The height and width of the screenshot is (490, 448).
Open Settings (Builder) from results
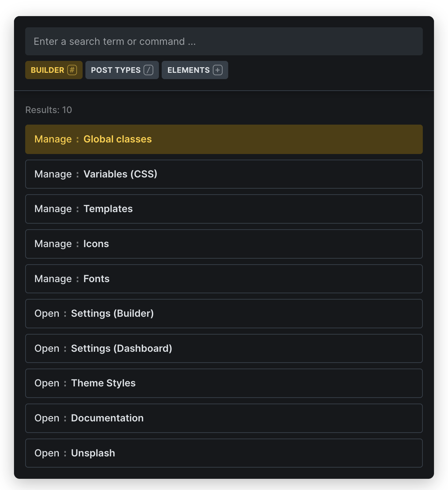coord(224,314)
